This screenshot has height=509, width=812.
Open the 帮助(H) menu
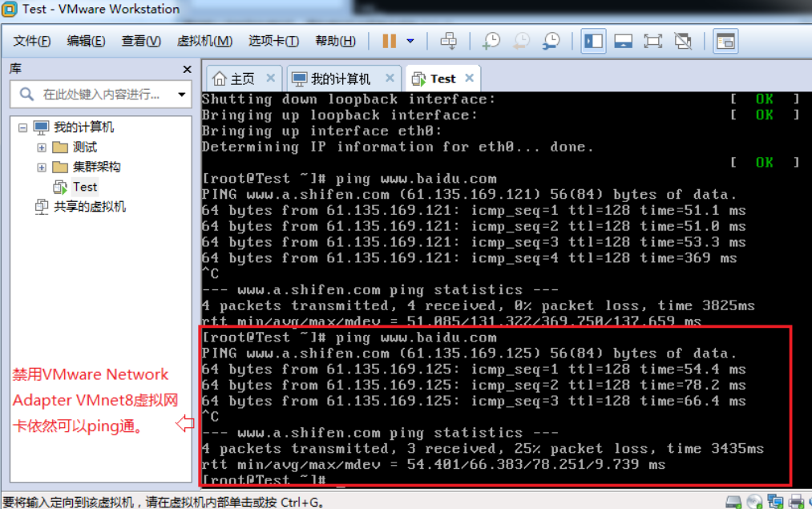point(335,41)
